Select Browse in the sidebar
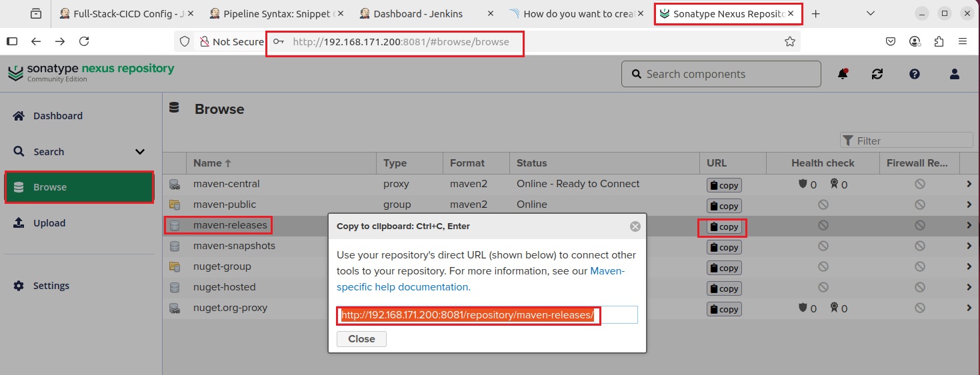Screen dimensions: 980x375 [x=80, y=187]
